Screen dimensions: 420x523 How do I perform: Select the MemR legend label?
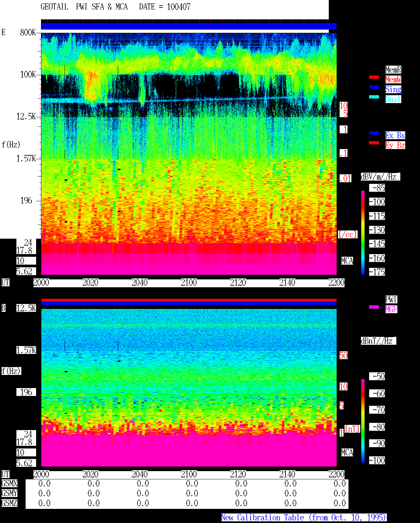click(x=393, y=70)
